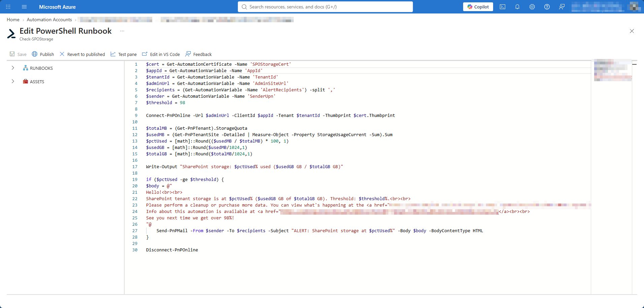
Task: Publish the runbook
Action: [x=43, y=54]
